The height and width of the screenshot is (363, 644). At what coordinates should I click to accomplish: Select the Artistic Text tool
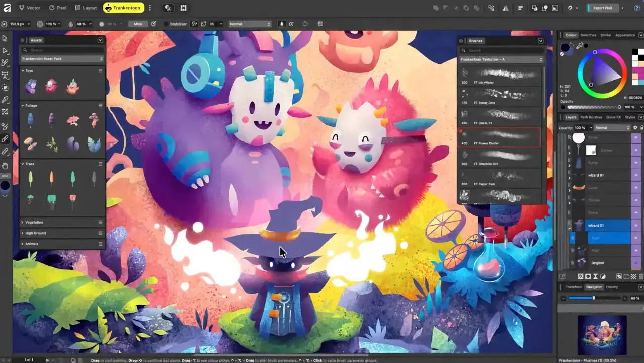[x=6, y=76]
